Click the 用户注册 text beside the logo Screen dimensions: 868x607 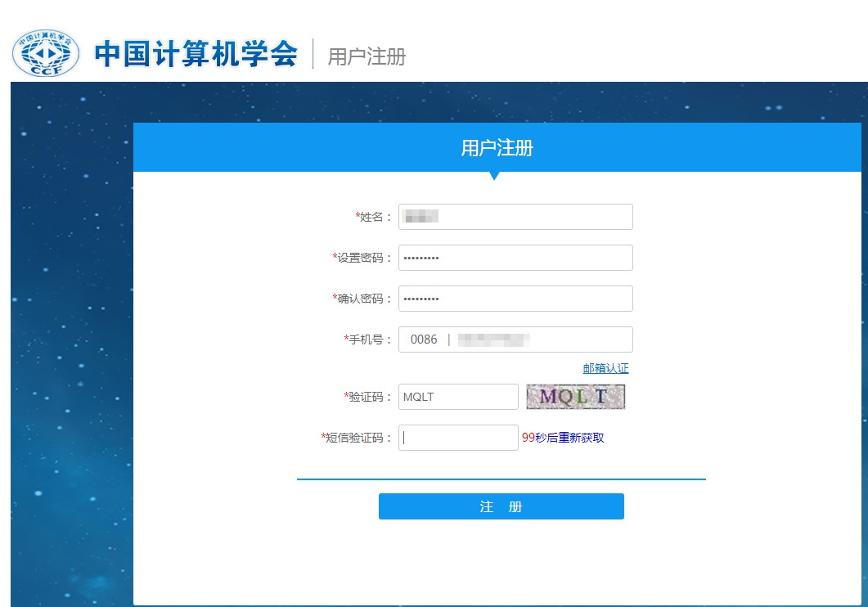pyautogui.click(x=367, y=56)
